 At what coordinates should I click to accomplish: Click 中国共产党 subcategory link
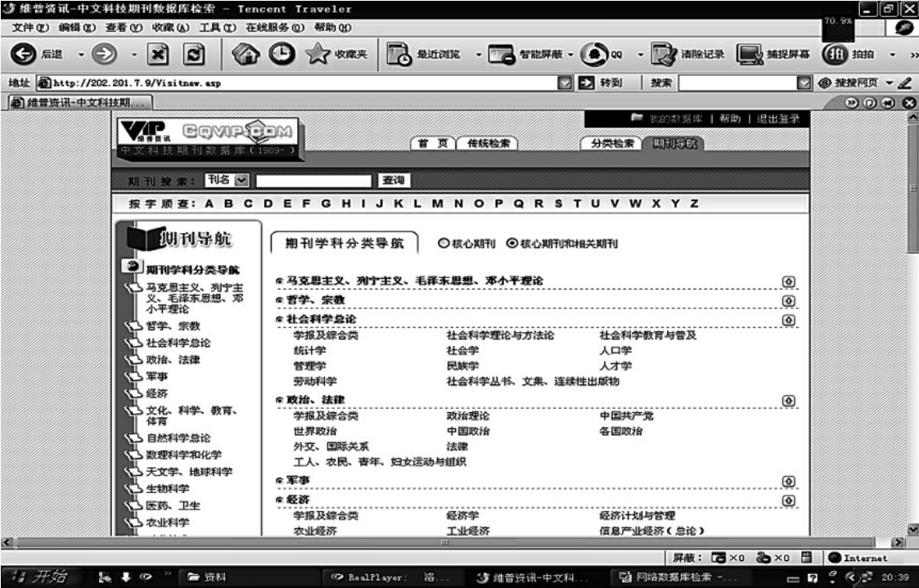[x=626, y=415]
